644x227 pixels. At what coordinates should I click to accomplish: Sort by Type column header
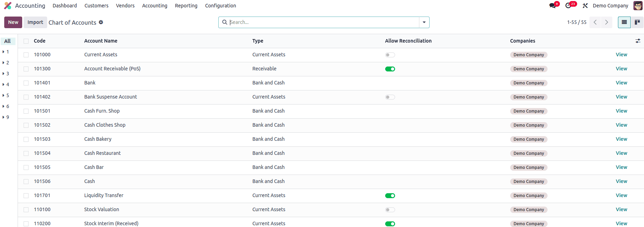(258, 41)
